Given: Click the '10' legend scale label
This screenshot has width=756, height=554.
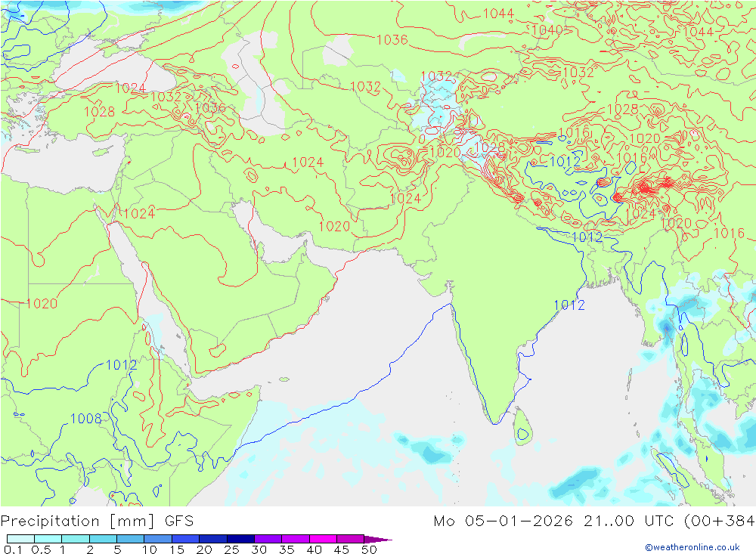Looking at the screenshot, I should 150,549.
